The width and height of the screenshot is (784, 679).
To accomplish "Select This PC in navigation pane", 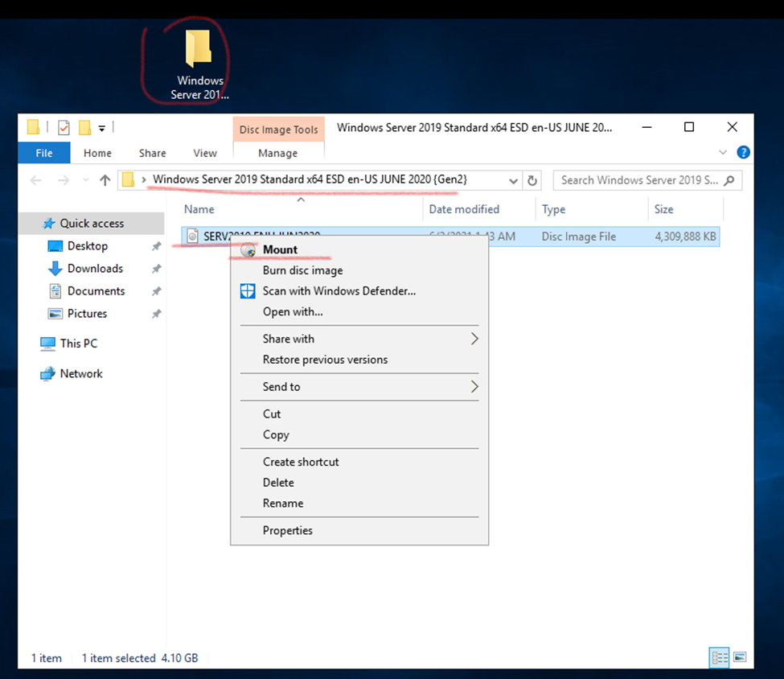I will 78,344.
